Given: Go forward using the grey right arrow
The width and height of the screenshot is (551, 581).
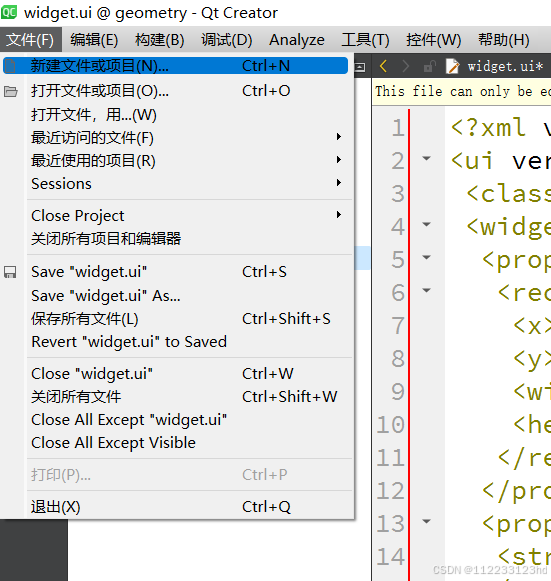Looking at the screenshot, I should click(x=406, y=67).
